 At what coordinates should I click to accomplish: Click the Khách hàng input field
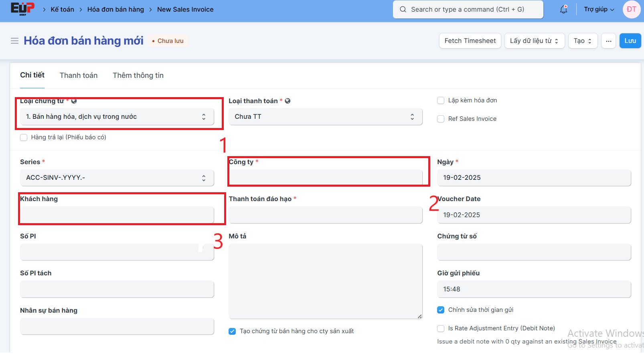pyautogui.click(x=117, y=215)
